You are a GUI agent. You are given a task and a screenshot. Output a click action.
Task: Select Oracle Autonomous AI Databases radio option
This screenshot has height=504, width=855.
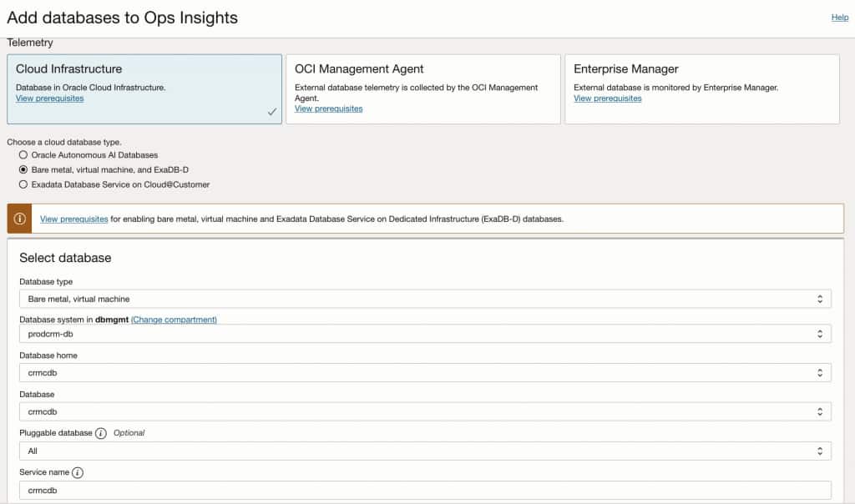23,155
